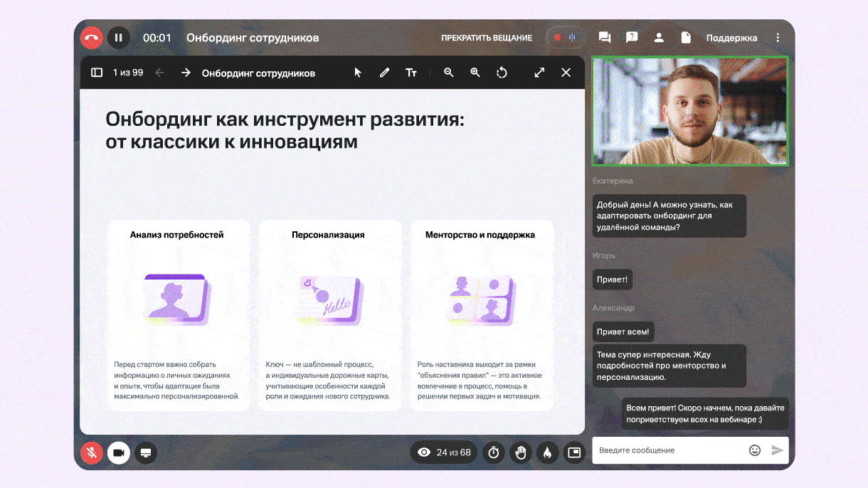Click the ПРЕКРАТИТЬ ВЕЩАНИЕ button

487,38
